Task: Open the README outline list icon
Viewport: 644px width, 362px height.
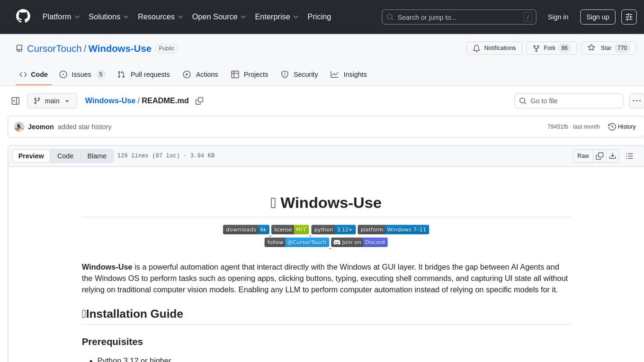Action: (629, 156)
